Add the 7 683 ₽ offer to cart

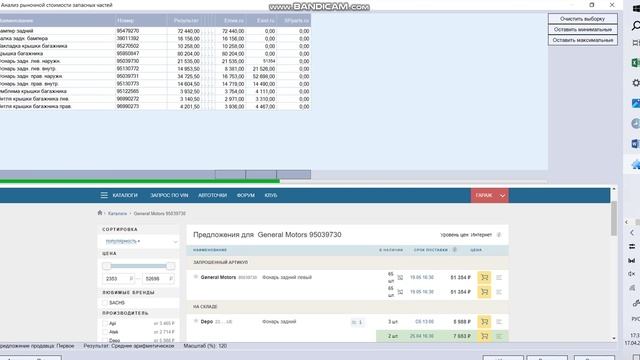click(484, 336)
